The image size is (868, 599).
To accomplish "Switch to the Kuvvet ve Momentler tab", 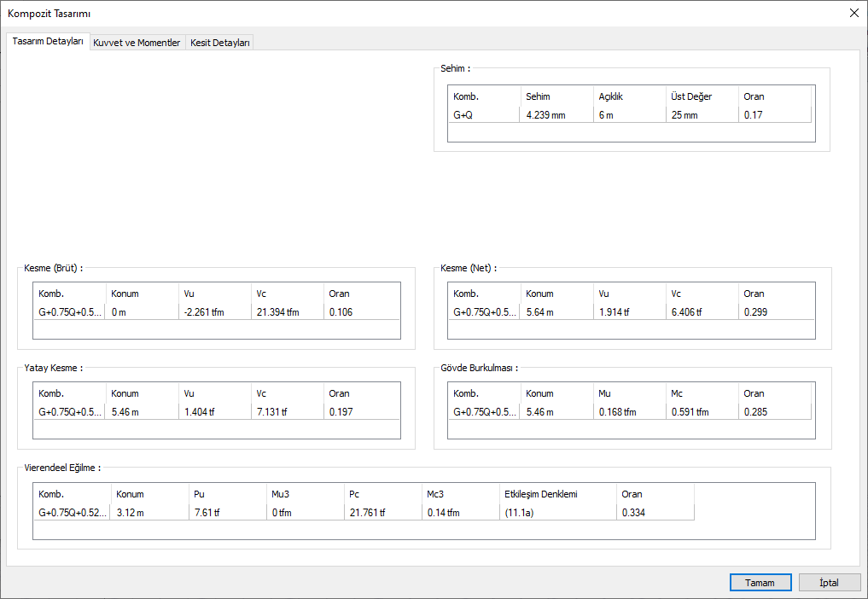I will point(137,43).
